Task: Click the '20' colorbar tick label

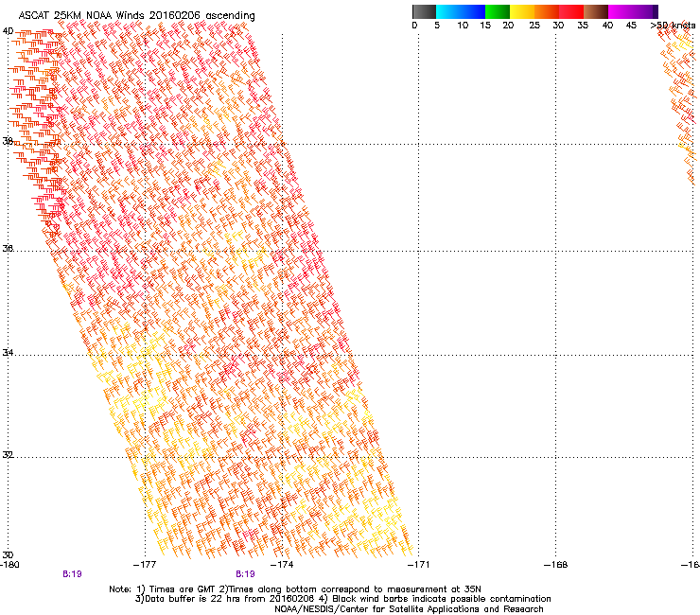Action: pos(508,26)
